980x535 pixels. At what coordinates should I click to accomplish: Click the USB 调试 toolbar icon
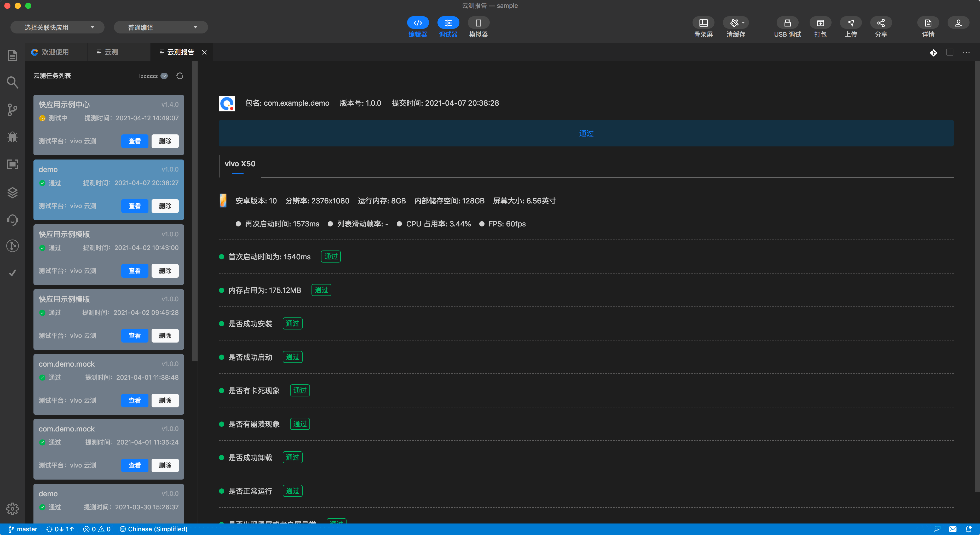(x=787, y=23)
